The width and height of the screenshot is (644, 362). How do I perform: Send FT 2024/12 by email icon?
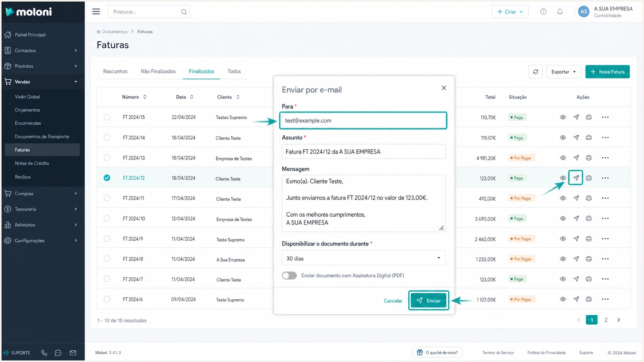pos(576,178)
